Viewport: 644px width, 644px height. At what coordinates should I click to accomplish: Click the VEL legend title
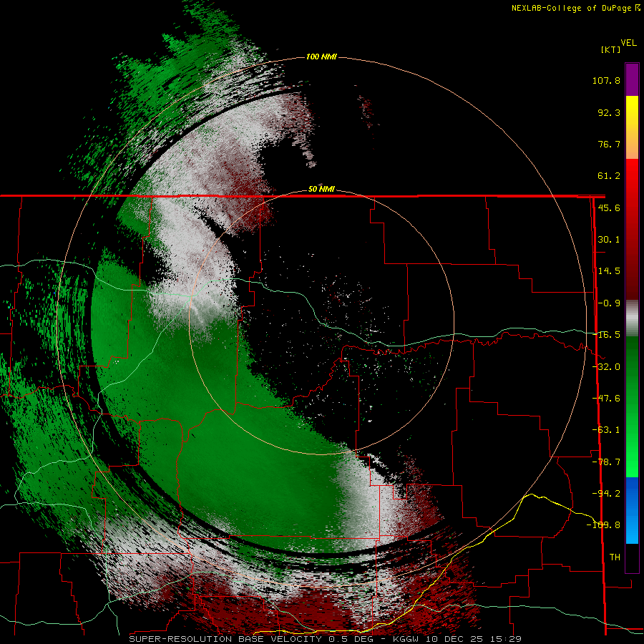(x=628, y=43)
